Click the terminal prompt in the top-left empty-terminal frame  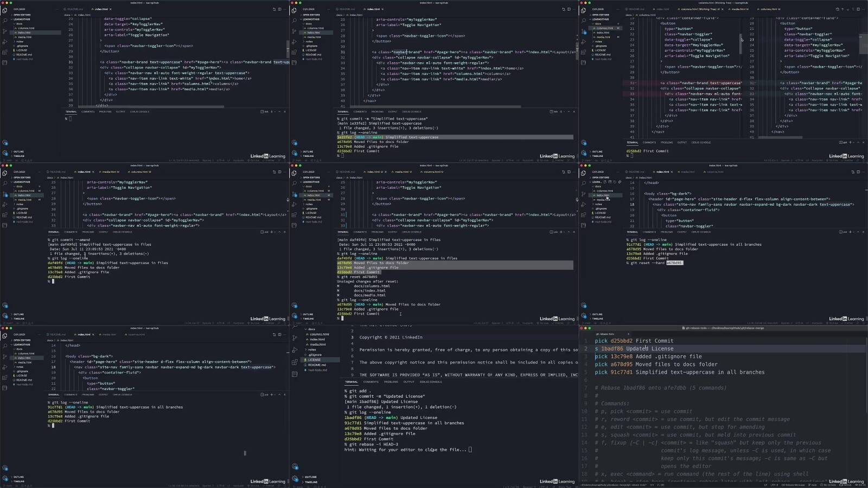68,118
